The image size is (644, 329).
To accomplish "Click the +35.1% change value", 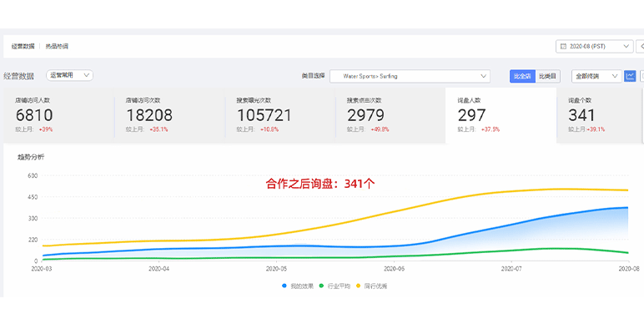I will pyautogui.click(x=158, y=129).
